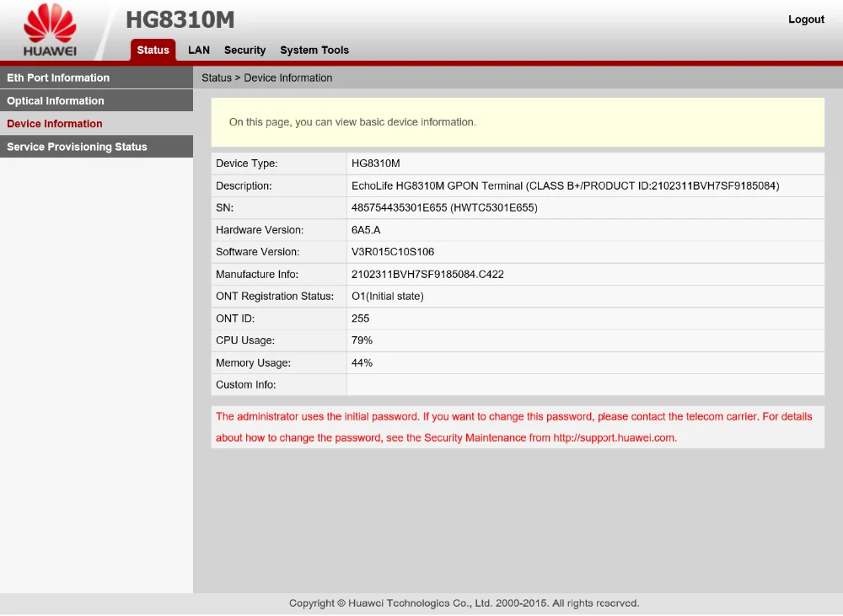843x616 pixels.
Task: Click the Manufacture Info value
Action: (x=427, y=275)
